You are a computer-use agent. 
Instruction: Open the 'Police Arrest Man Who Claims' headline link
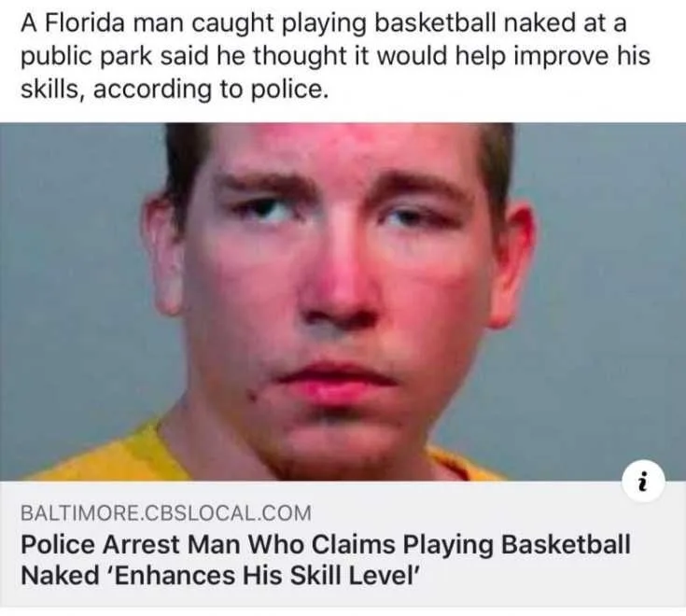click(x=326, y=560)
